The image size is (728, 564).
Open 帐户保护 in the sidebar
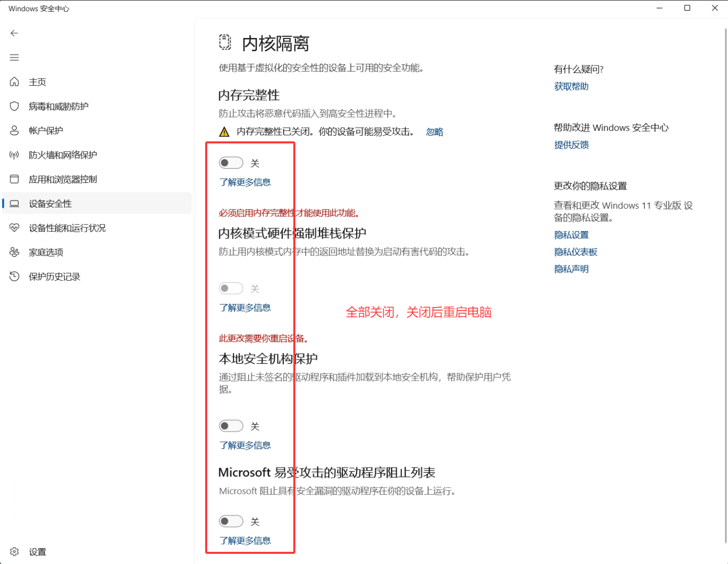(x=46, y=130)
